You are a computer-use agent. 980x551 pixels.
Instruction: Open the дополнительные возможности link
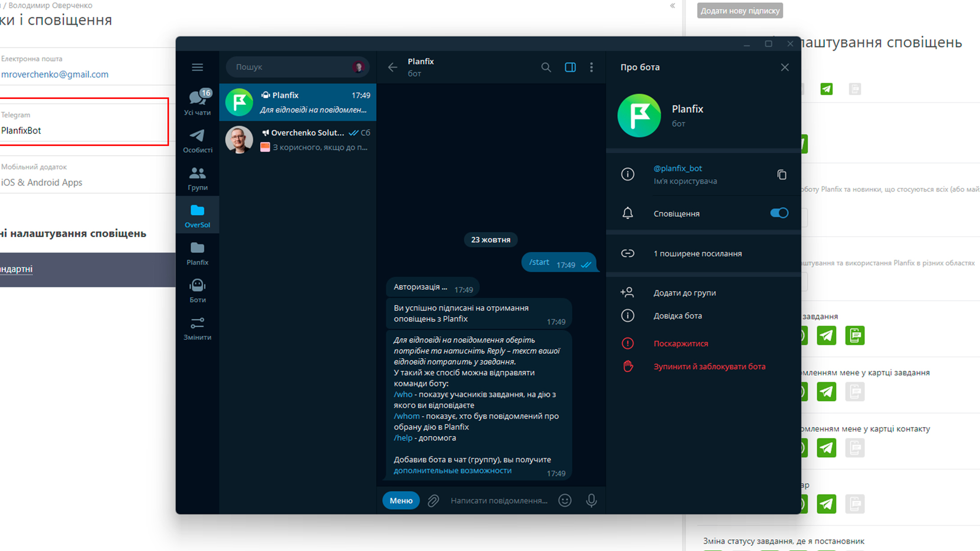(x=452, y=471)
